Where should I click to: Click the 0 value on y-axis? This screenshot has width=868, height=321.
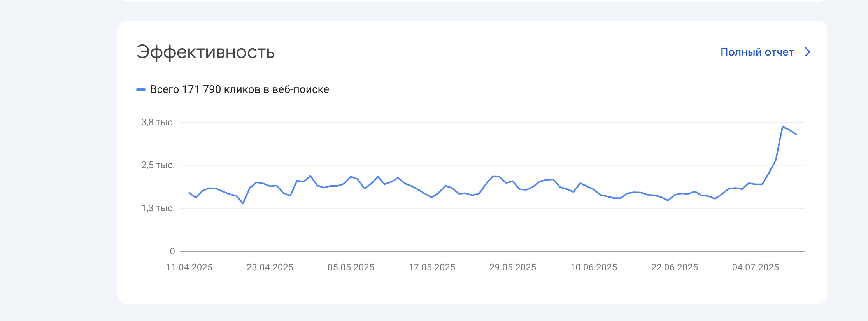pyautogui.click(x=172, y=251)
